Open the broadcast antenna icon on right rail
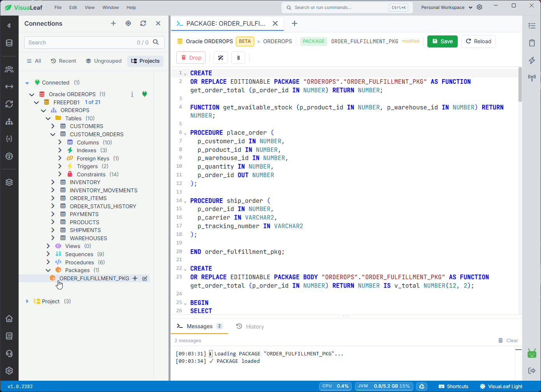 [532, 78]
